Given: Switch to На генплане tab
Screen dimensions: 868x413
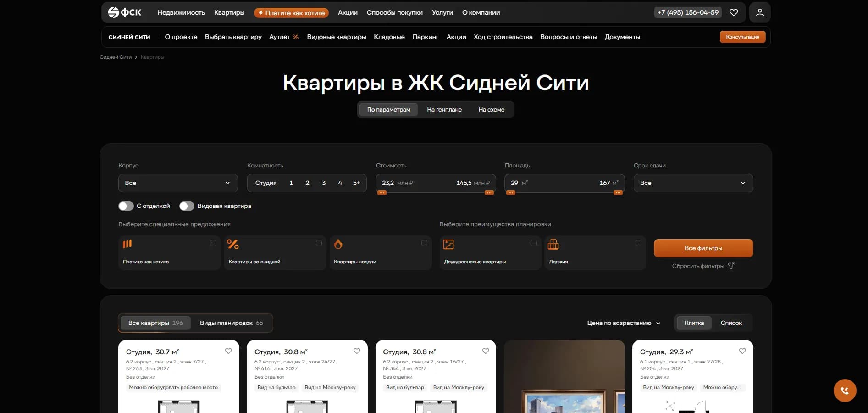Looking at the screenshot, I should tap(444, 110).
